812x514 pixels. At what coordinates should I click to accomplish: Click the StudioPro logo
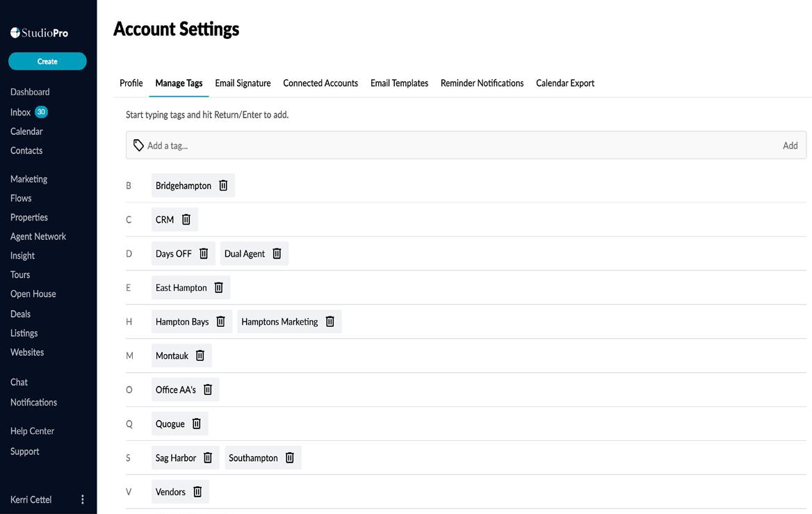click(x=40, y=33)
